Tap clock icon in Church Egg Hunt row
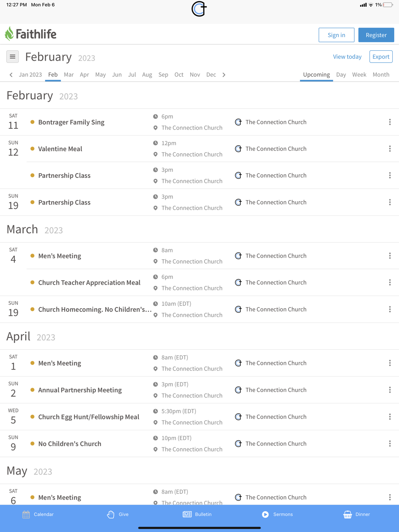The width and height of the screenshot is (399, 532). pos(156,411)
